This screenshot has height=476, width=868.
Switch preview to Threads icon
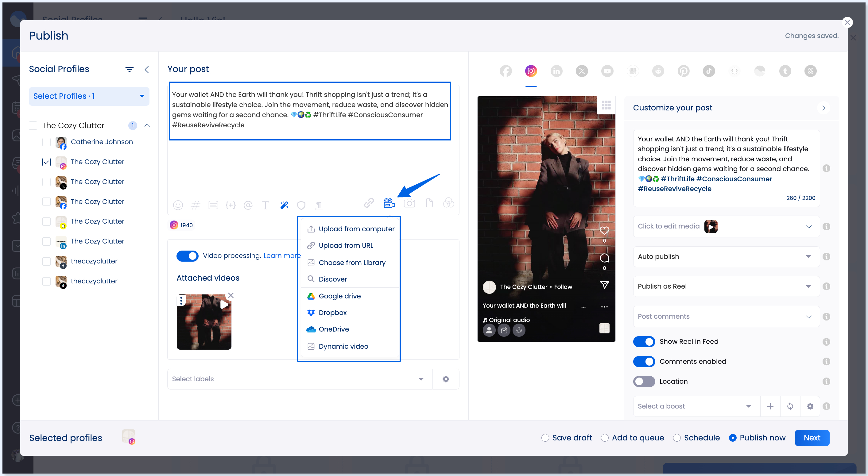[810, 71]
